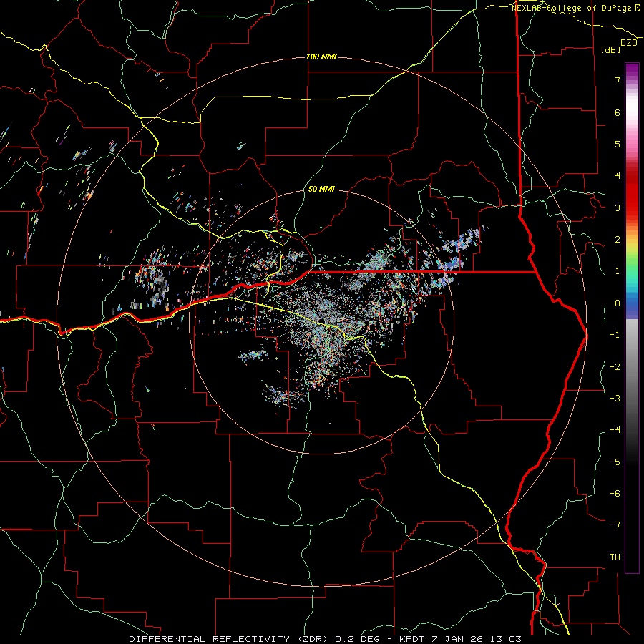Click the 2 dB value on color scale
Screen dimensions: 644x644
[618, 240]
